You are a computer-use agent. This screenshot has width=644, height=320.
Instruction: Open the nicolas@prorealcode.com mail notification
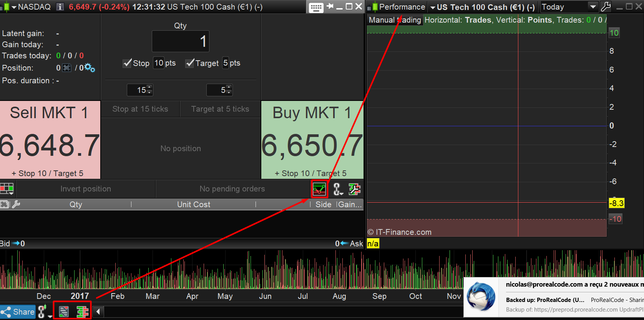[554, 297]
